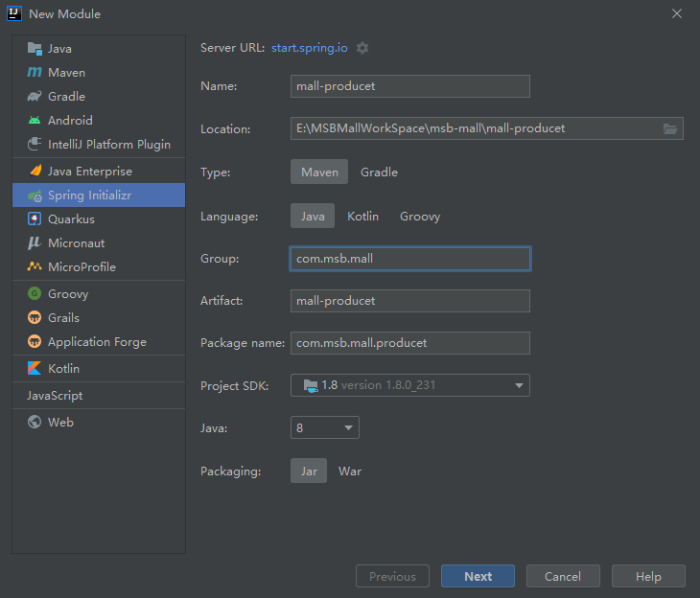Select the Micronaut mu icon
Image resolution: width=700 pixels, height=598 pixels.
click(35, 242)
